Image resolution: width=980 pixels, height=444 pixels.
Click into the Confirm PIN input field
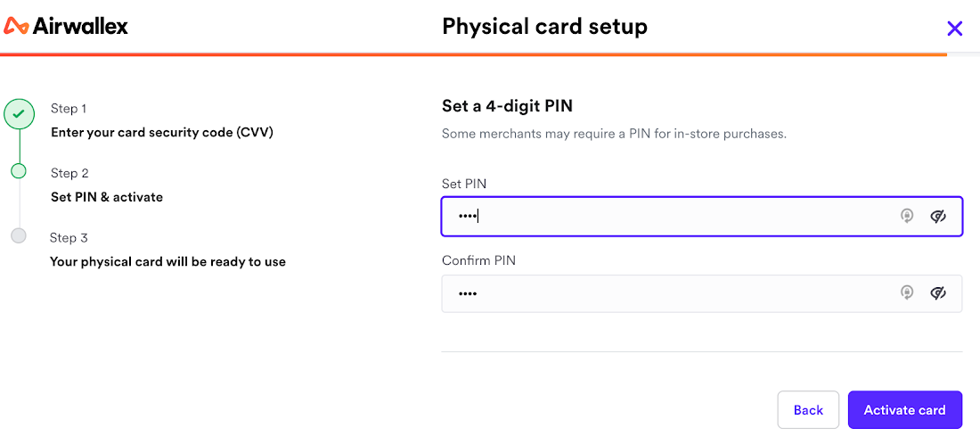668,293
